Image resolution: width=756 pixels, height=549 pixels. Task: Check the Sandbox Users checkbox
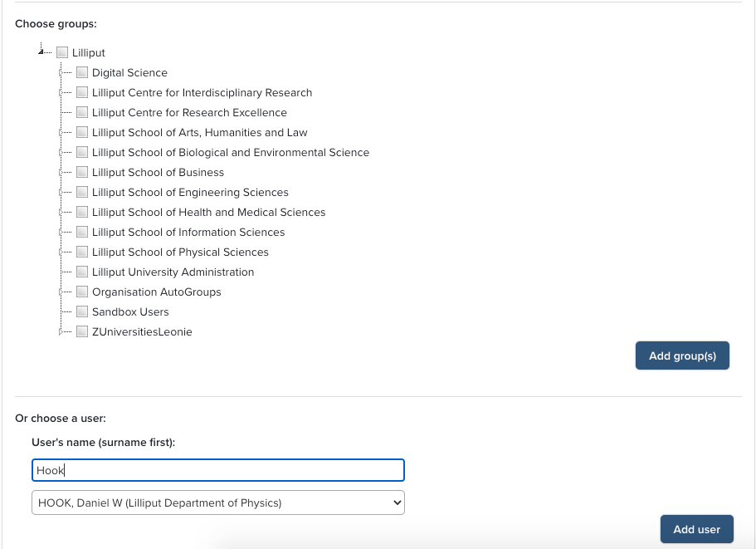click(x=82, y=312)
